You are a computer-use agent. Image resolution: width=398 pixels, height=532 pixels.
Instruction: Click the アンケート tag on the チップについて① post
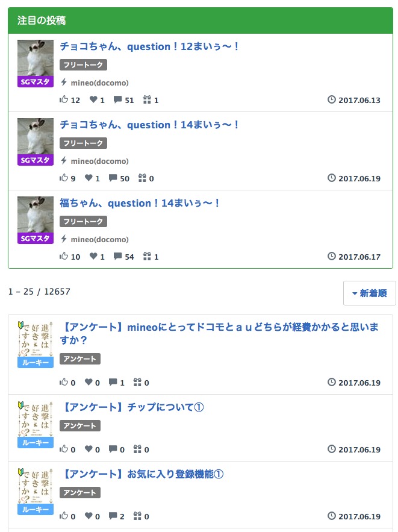tap(80, 426)
